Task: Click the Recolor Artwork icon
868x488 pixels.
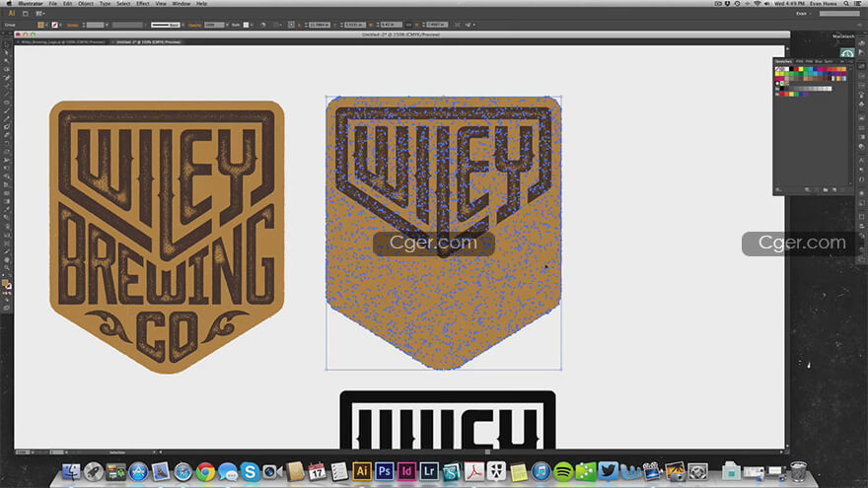Action: 263,25
